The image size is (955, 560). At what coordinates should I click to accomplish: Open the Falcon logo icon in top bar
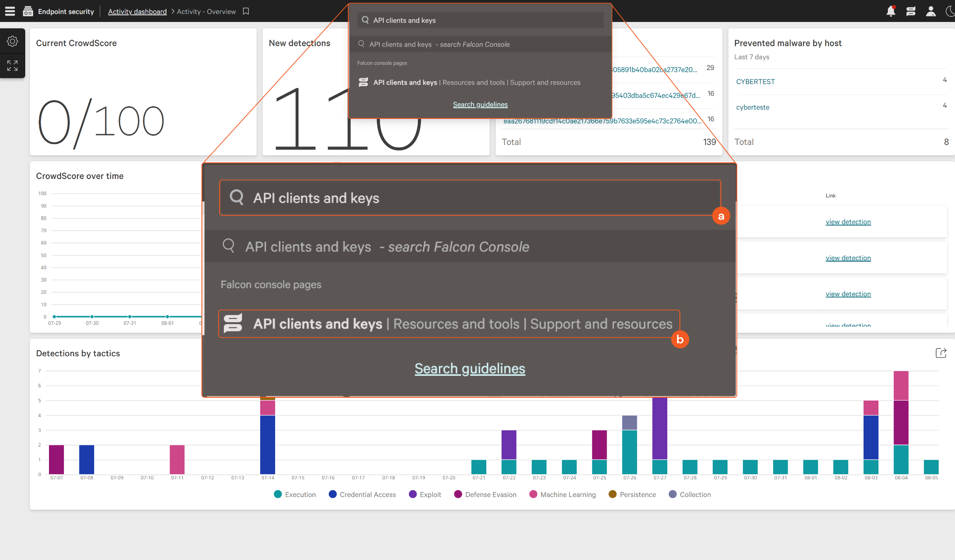click(911, 11)
